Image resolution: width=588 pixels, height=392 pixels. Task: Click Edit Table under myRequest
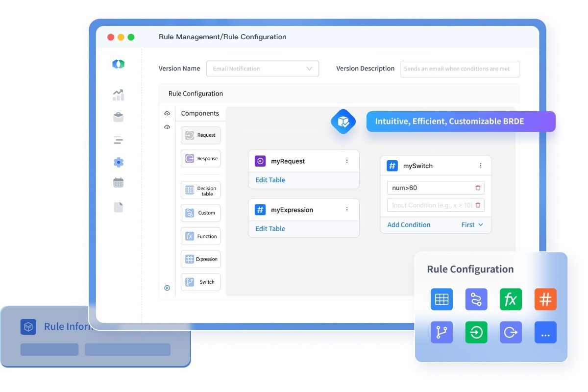pyautogui.click(x=270, y=180)
